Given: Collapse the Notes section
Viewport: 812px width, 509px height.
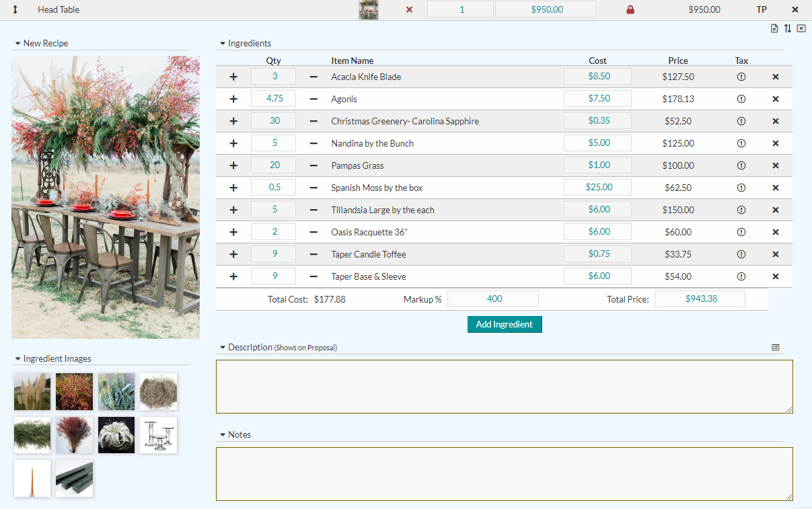Looking at the screenshot, I should (223, 435).
